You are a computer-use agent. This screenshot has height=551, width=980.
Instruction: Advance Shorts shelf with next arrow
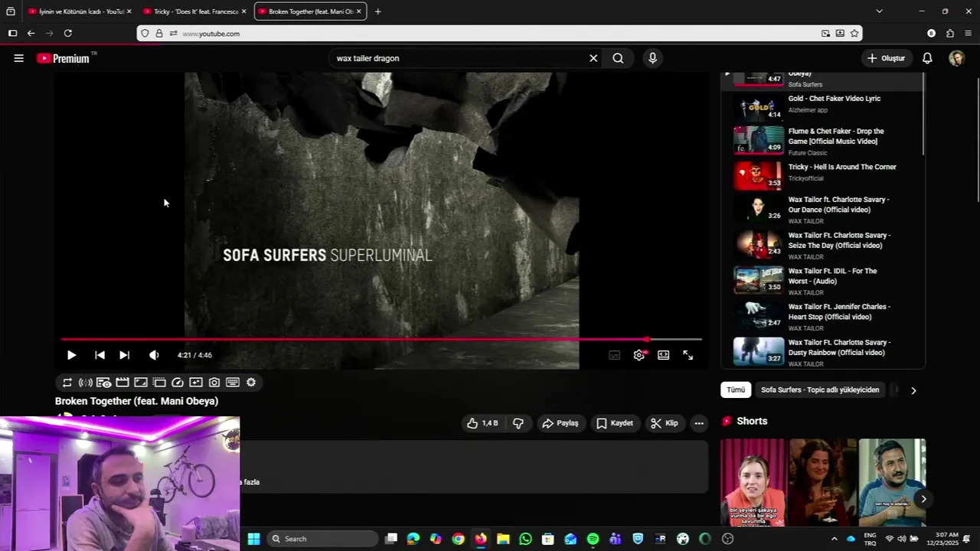923,499
